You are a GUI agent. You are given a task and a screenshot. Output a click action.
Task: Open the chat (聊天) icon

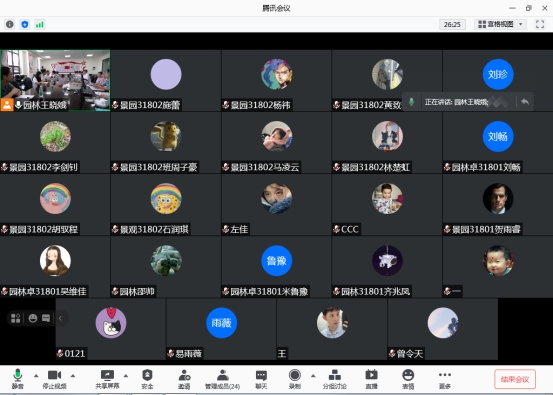click(261, 379)
